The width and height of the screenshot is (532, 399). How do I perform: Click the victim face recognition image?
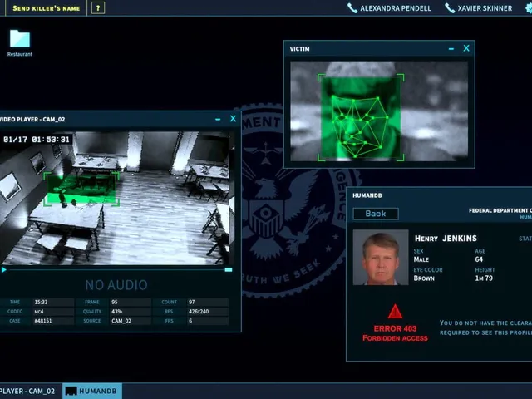point(379,111)
